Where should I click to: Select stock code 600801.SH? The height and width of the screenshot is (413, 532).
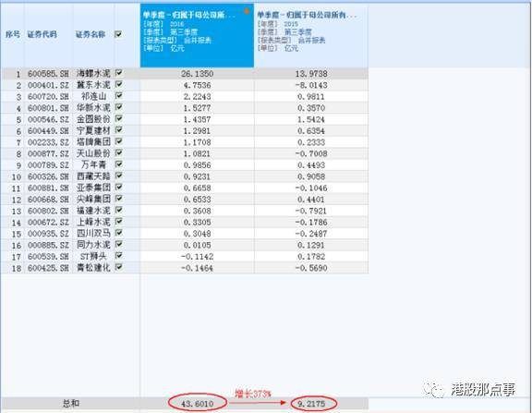(48, 108)
